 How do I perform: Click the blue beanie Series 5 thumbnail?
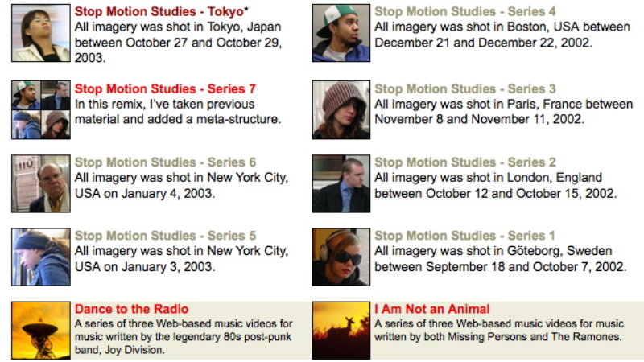click(41, 257)
